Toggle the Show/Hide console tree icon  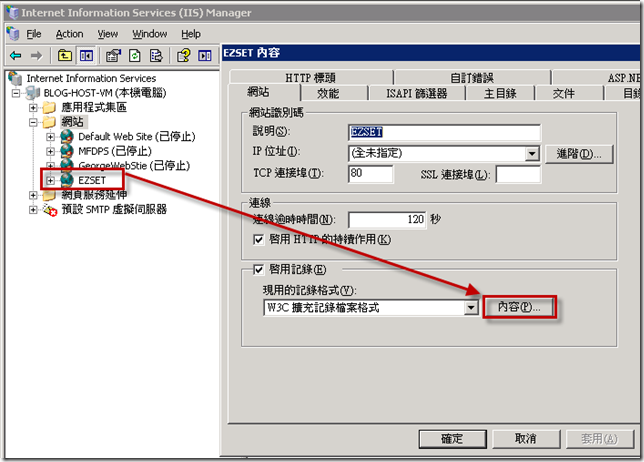[86, 55]
